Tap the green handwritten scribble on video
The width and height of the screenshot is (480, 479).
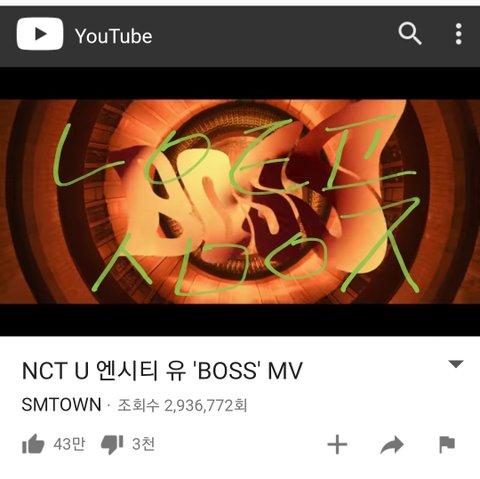pyautogui.click(x=237, y=207)
